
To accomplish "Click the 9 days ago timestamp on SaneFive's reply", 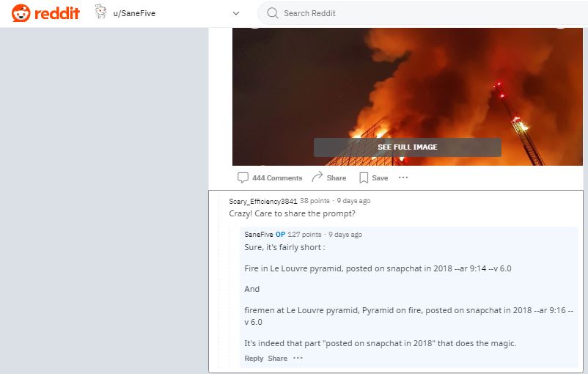I will [x=345, y=235].
